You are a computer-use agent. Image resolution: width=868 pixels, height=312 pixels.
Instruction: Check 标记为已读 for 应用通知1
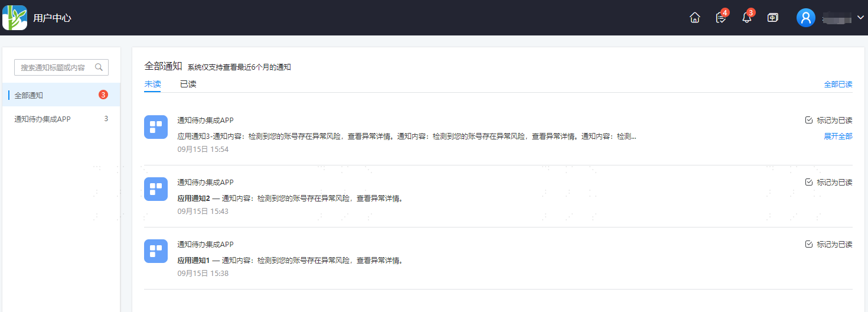click(x=828, y=245)
